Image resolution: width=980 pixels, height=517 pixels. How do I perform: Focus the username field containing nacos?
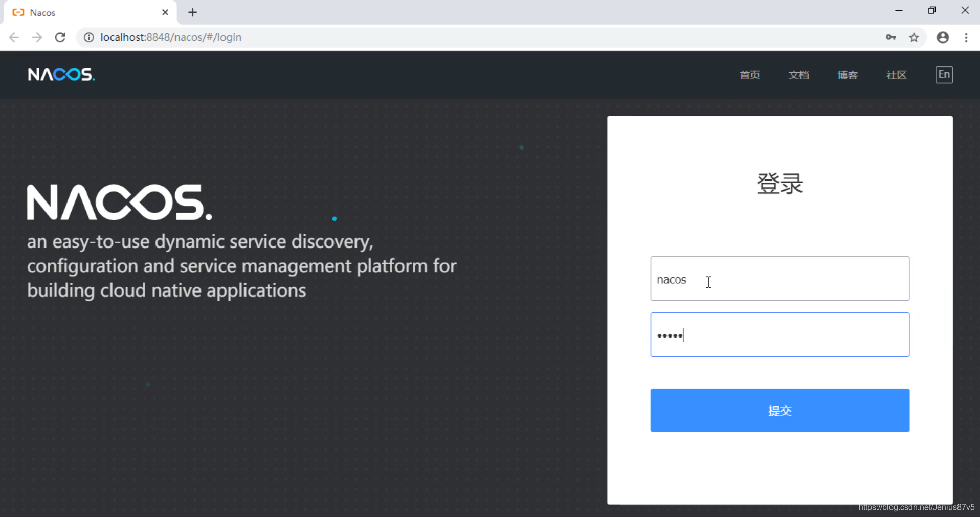click(x=779, y=279)
